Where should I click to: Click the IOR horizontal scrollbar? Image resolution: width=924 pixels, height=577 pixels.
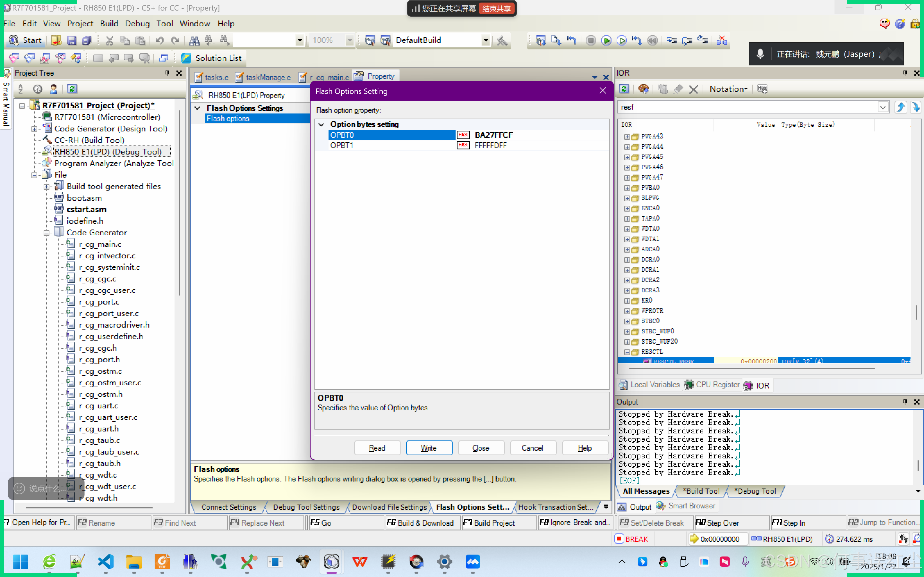click(x=751, y=369)
